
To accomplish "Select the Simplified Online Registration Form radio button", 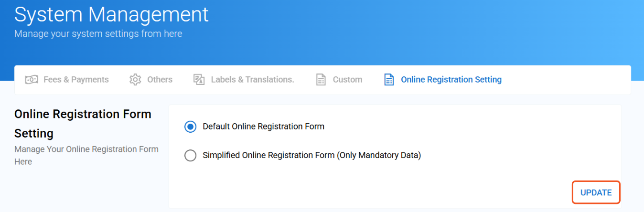I will click(190, 155).
